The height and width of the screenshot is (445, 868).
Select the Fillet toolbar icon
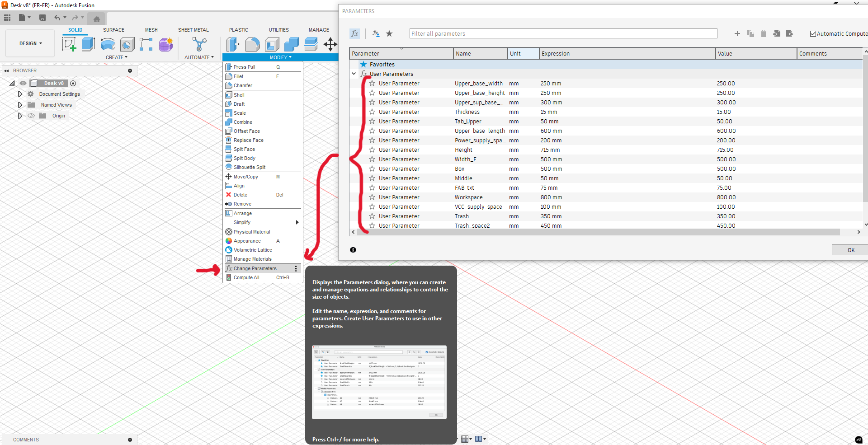coord(253,44)
